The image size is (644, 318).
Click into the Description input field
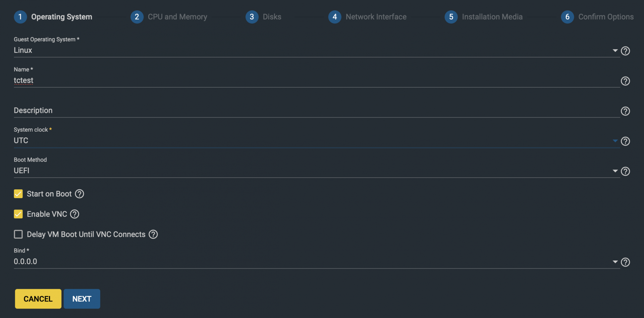pos(317,111)
